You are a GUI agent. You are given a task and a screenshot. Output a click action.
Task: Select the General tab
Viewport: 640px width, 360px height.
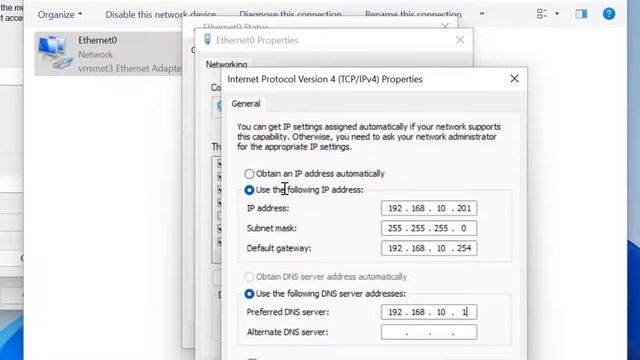[x=246, y=104]
